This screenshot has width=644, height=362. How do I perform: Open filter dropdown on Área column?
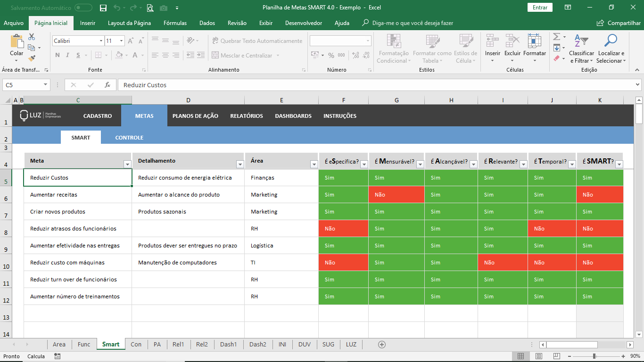point(314,164)
